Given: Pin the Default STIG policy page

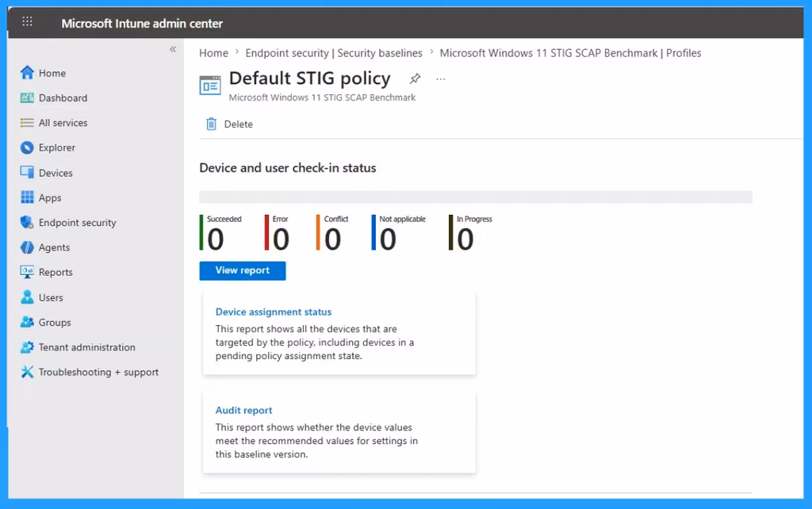Looking at the screenshot, I should point(415,78).
